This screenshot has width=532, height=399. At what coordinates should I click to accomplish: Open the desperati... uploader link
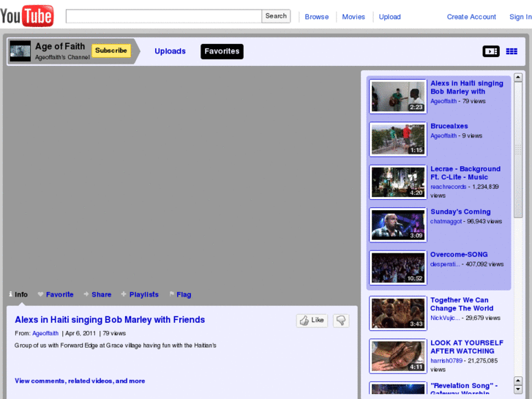point(445,264)
